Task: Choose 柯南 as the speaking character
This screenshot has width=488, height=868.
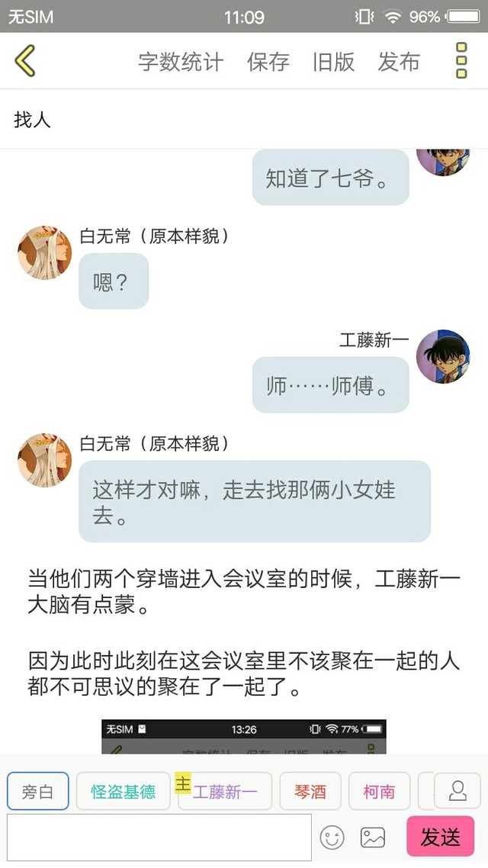Action: [379, 791]
